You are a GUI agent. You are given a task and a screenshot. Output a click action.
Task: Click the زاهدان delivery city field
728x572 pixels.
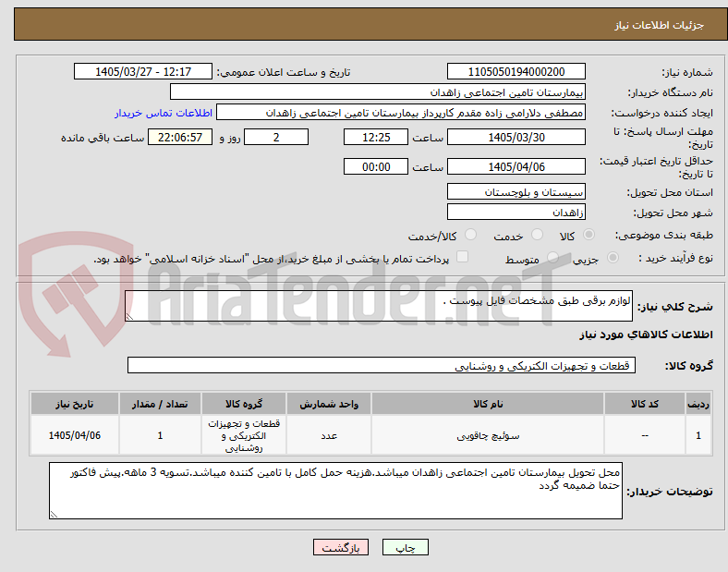coord(516,213)
